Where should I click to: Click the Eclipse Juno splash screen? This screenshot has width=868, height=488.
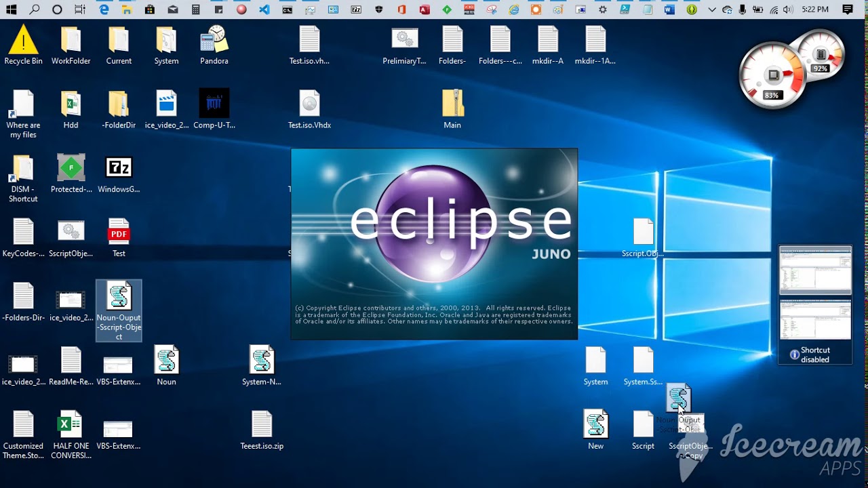coord(434,244)
